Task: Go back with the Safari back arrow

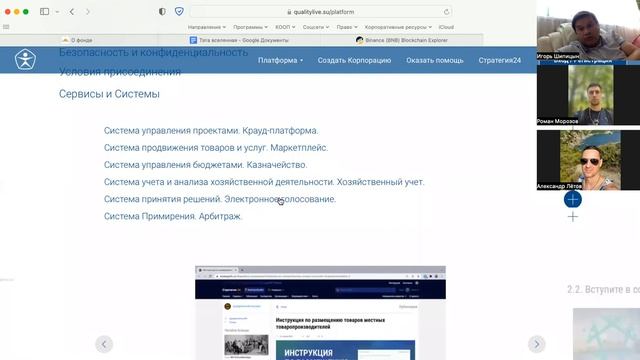Action: coord(72,12)
